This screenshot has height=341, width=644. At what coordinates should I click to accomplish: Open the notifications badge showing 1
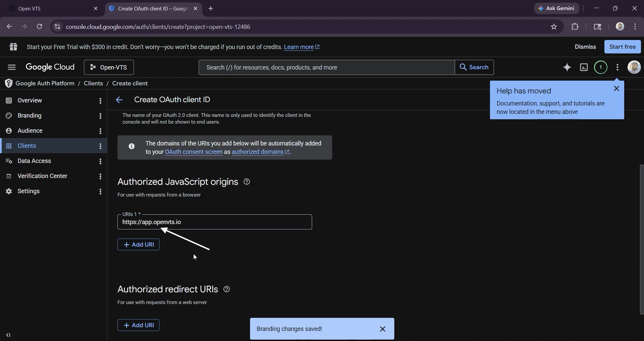tap(601, 67)
